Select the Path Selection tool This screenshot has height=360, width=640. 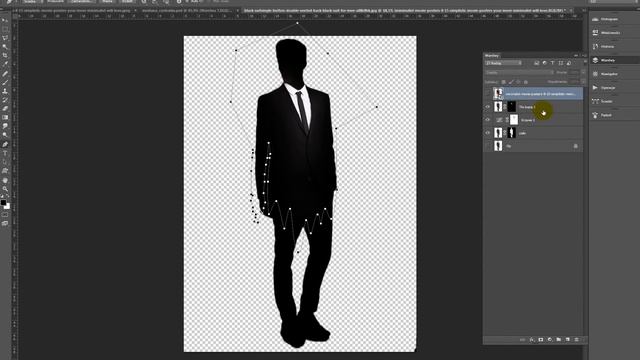[5, 162]
